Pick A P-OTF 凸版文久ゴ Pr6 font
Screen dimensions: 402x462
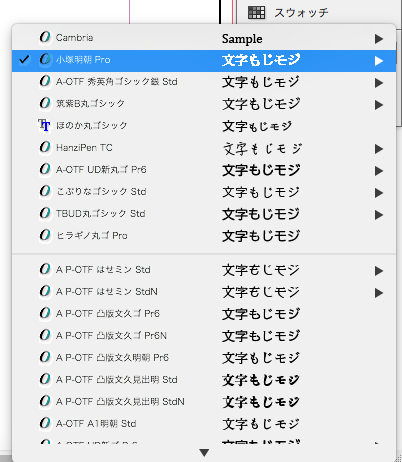click(x=204, y=314)
